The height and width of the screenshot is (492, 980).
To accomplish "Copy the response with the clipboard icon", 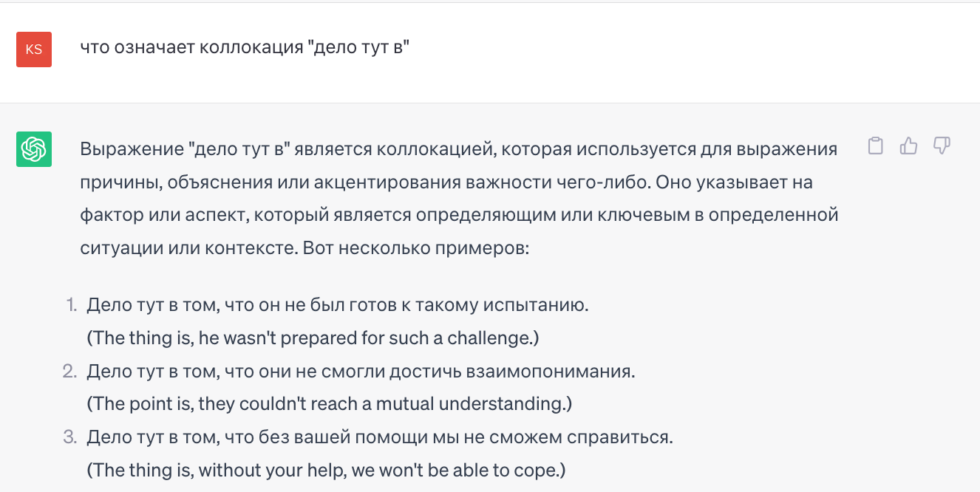I will click(x=875, y=146).
